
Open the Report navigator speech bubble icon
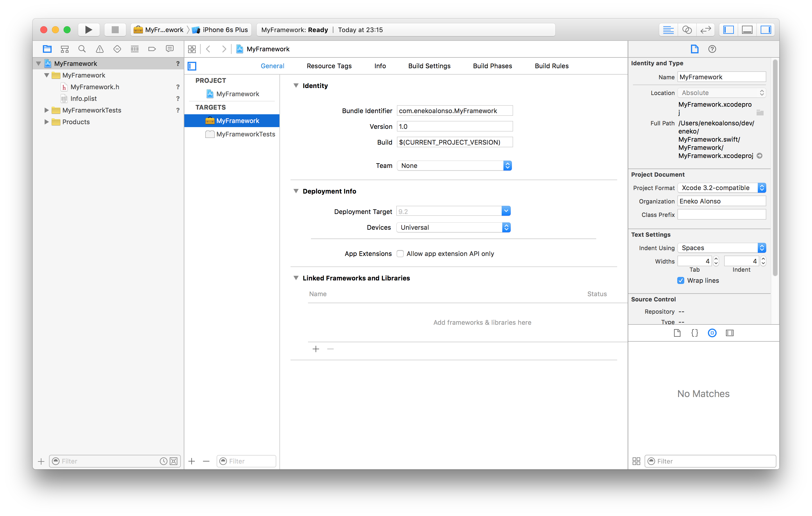(170, 49)
